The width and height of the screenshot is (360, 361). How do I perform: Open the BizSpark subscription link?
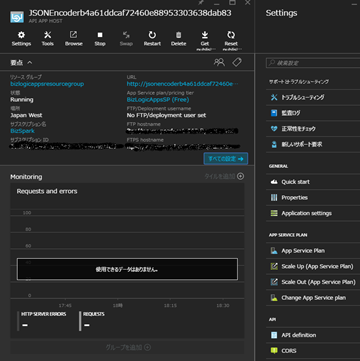point(22,131)
